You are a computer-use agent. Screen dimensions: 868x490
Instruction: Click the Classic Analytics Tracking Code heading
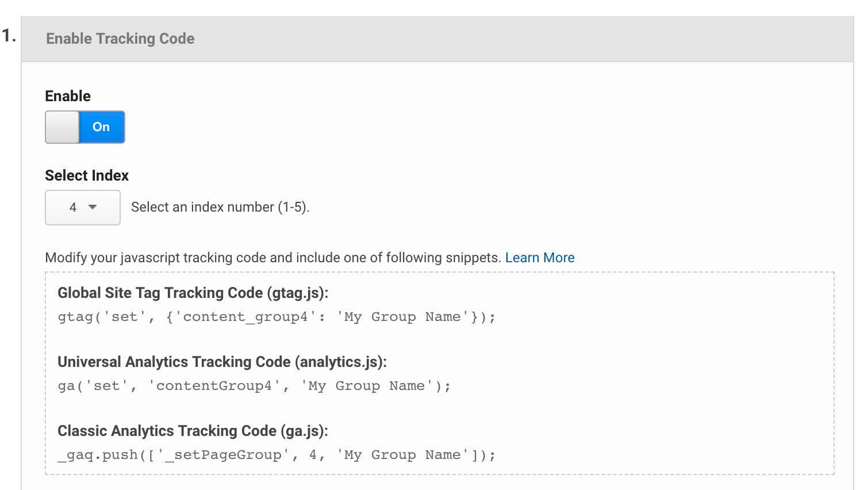point(193,431)
